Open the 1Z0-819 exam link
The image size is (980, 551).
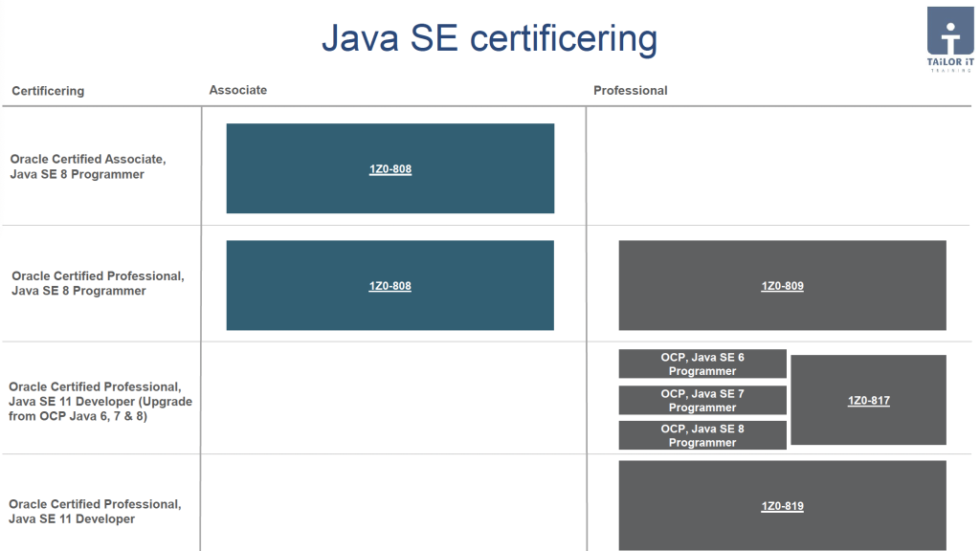(x=783, y=506)
